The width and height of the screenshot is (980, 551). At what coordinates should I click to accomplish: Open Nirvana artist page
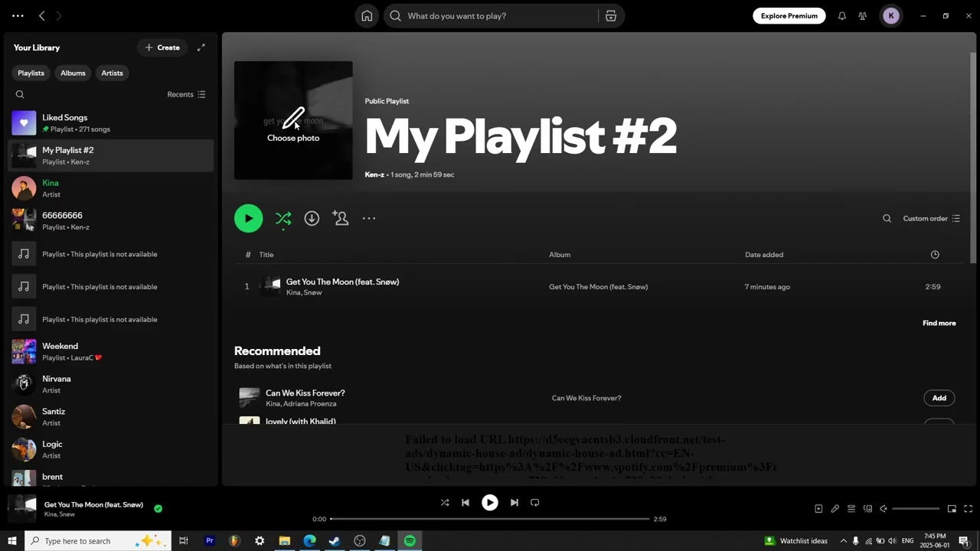[111, 384]
